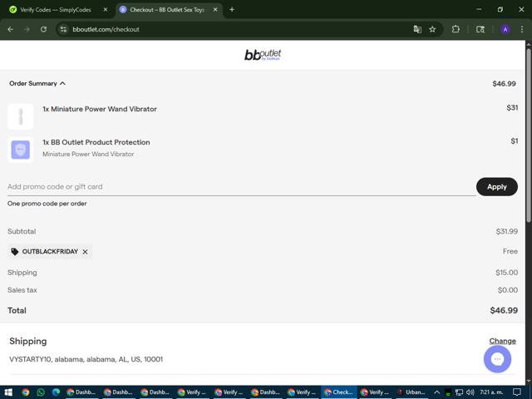Change the shipping address

click(502, 341)
